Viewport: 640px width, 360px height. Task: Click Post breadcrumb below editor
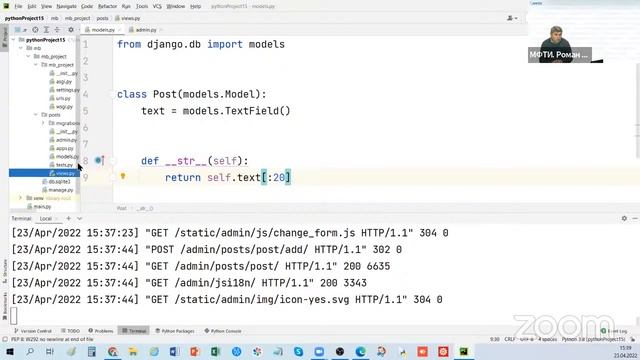(121, 208)
